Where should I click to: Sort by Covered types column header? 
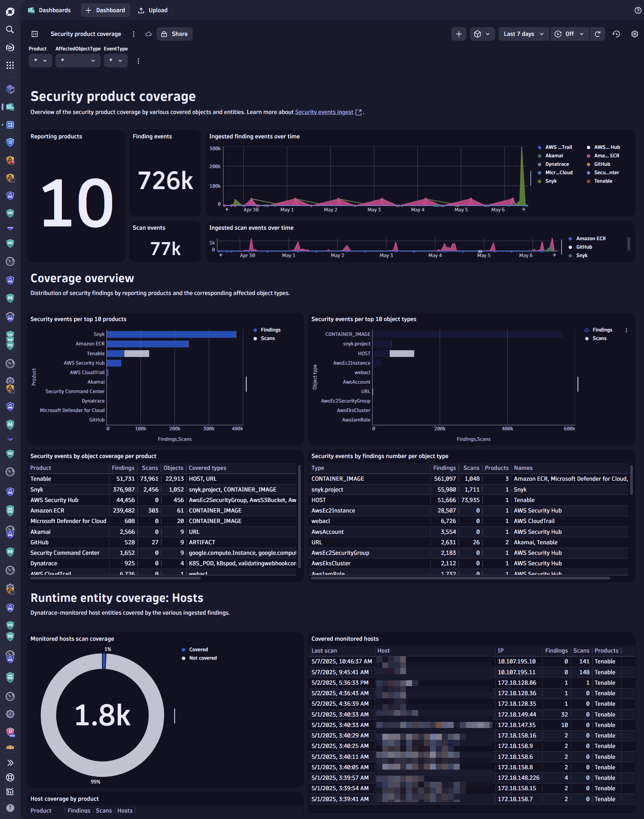pyautogui.click(x=207, y=468)
